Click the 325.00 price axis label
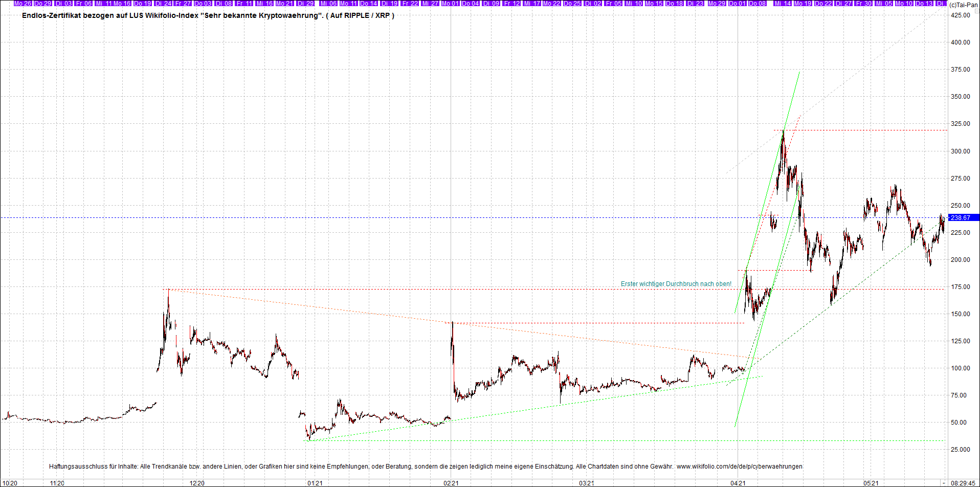Image resolution: width=980 pixels, height=487 pixels. click(960, 124)
